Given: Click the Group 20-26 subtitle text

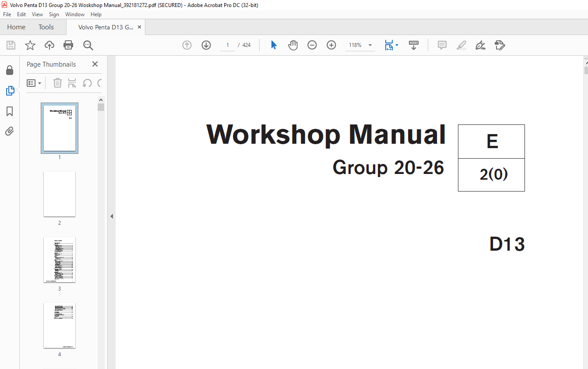Looking at the screenshot, I should [388, 167].
